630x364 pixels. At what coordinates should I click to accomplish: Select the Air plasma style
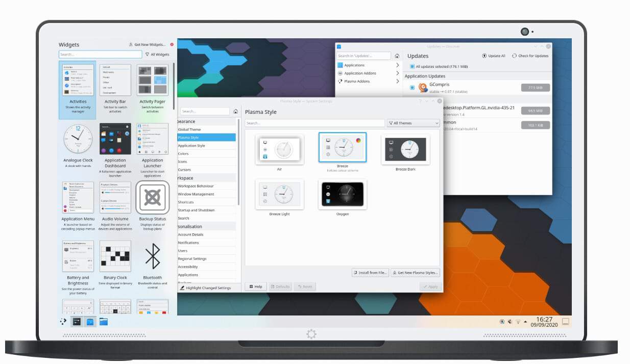[279, 153]
